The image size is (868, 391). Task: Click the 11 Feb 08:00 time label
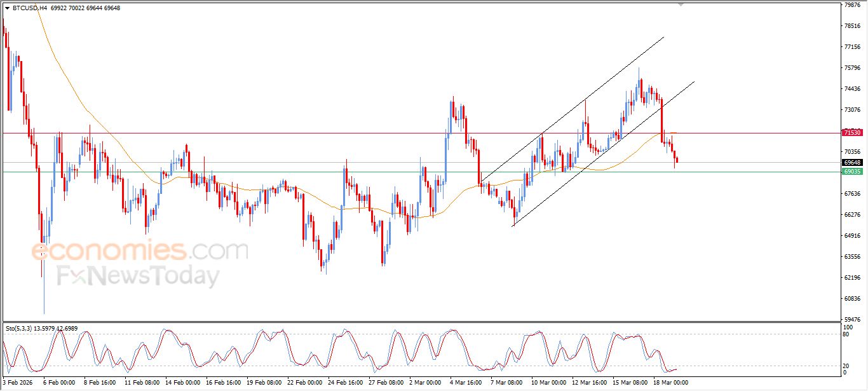pos(141,383)
